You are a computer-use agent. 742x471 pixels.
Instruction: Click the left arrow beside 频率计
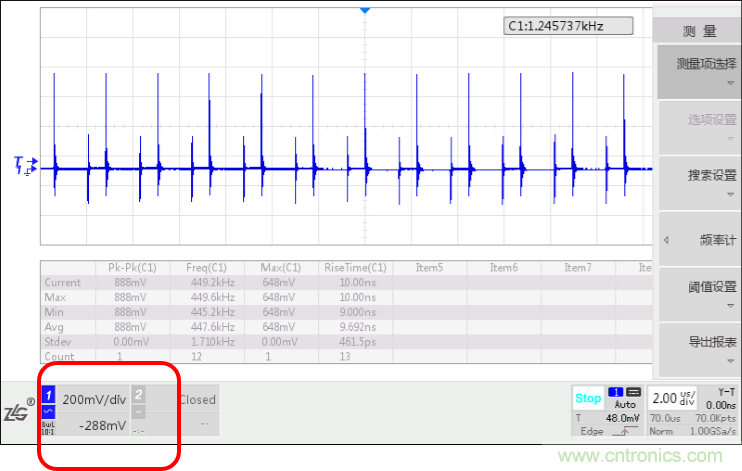(x=666, y=240)
